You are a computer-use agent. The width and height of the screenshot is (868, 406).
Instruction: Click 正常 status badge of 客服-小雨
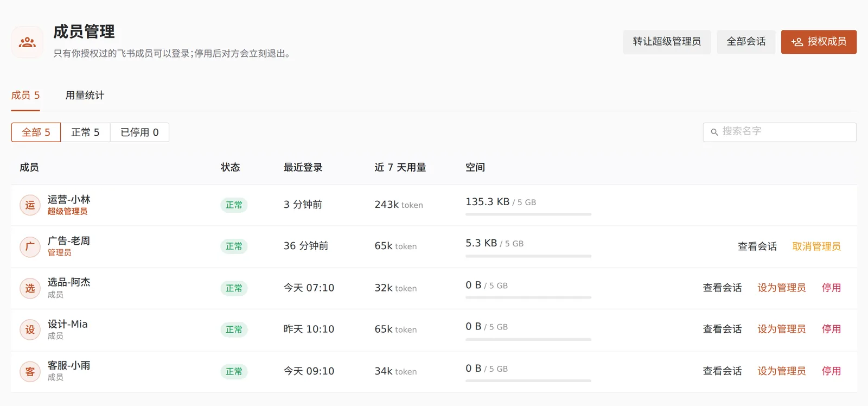[x=234, y=372]
